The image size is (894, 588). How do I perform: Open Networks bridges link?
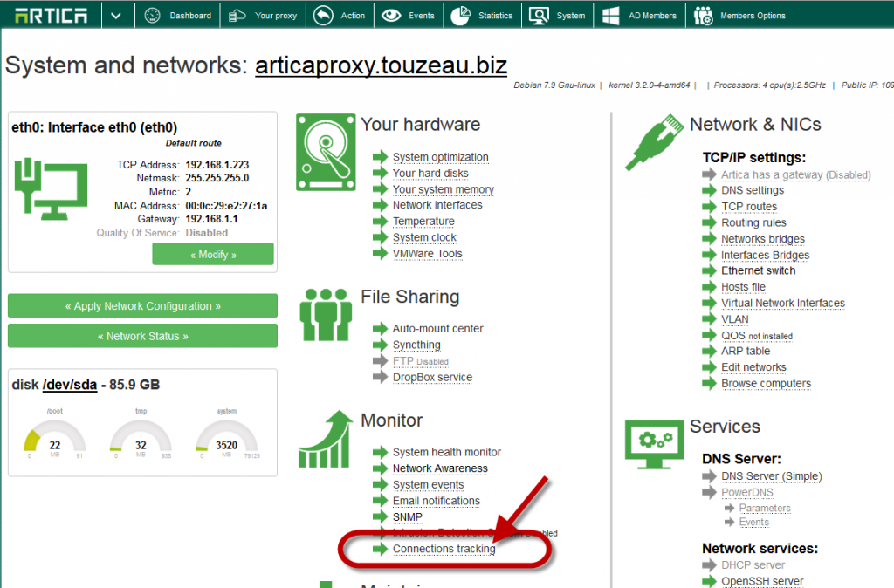[763, 239]
